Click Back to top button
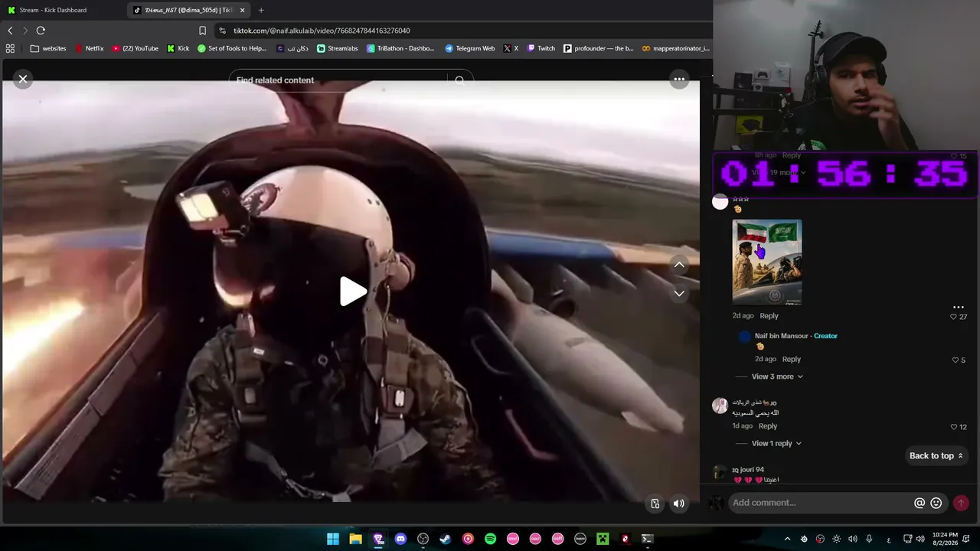The image size is (980, 551). click(x=936, y=456)
